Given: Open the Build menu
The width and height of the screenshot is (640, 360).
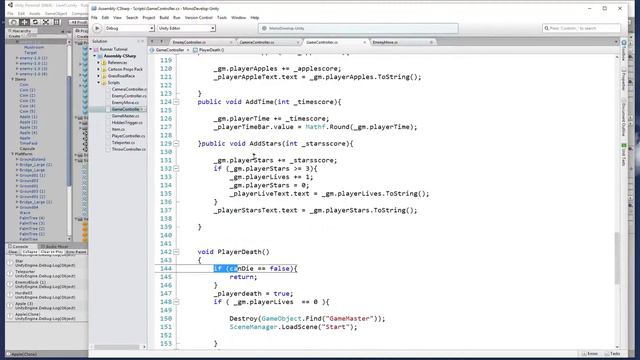Looking at the screenshot, I should coord(164,18).
